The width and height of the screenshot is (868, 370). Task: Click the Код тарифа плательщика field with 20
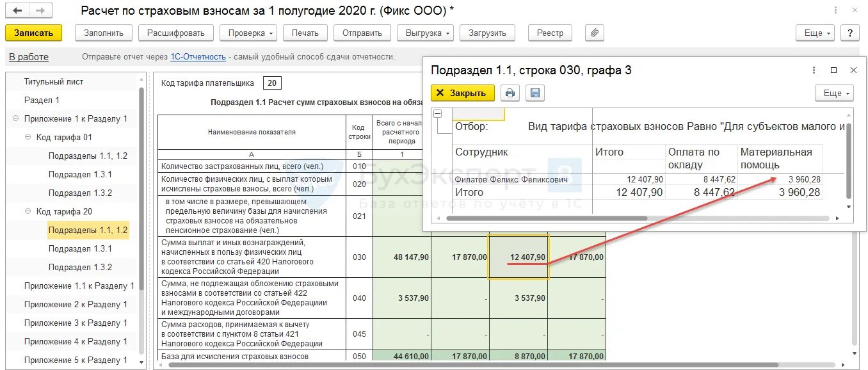(x=272, y=83)
